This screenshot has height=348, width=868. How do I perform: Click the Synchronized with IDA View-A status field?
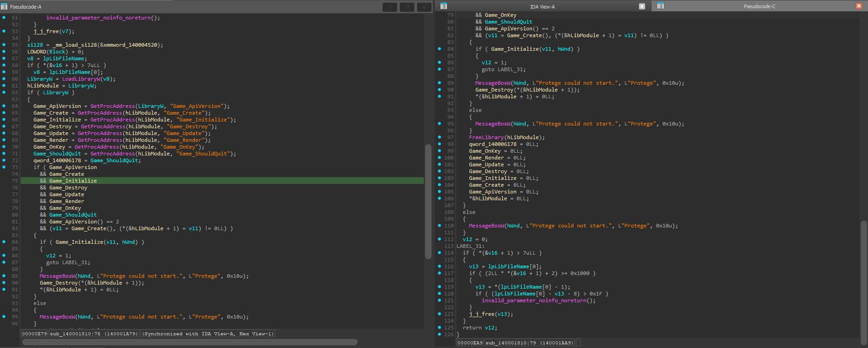(x=208, y=333)
